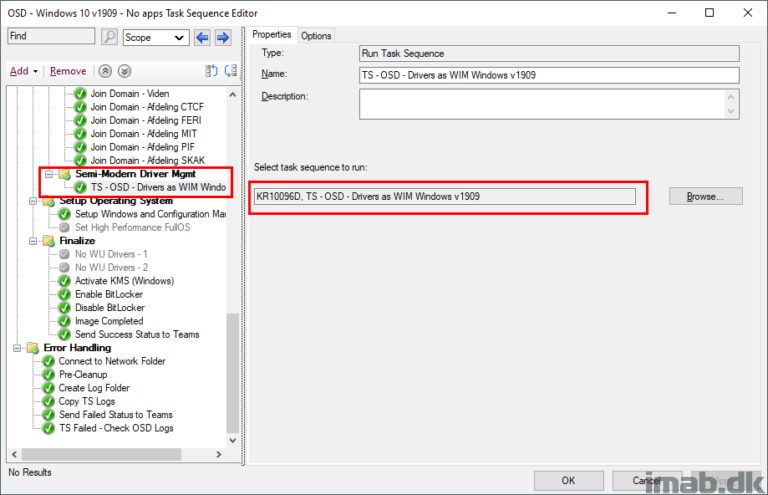Viewport: 768px width, 495px height.
Task: Go to next search result arrow
Action: (x=223, y=37)
